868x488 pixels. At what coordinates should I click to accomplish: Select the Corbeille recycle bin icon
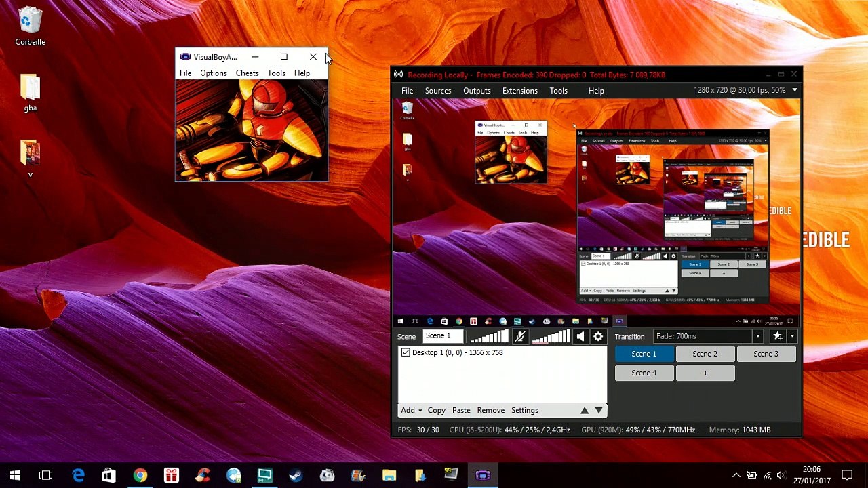tap(31, 27)
